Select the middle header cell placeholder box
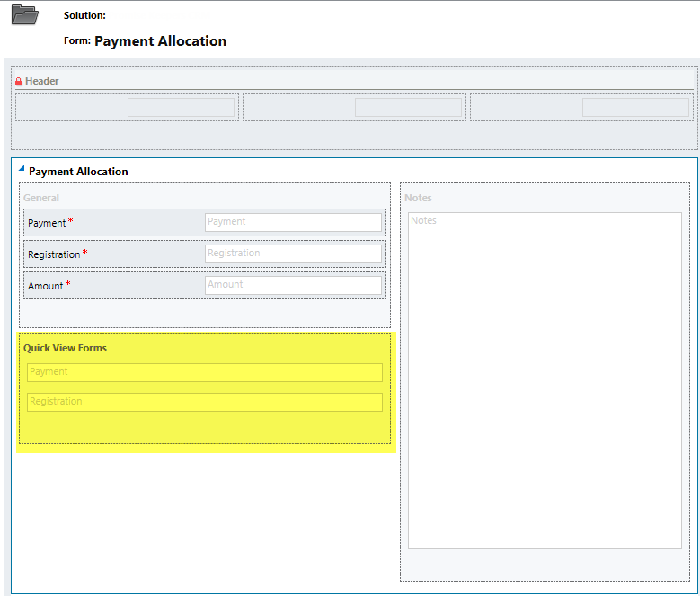 coord(408,108)
